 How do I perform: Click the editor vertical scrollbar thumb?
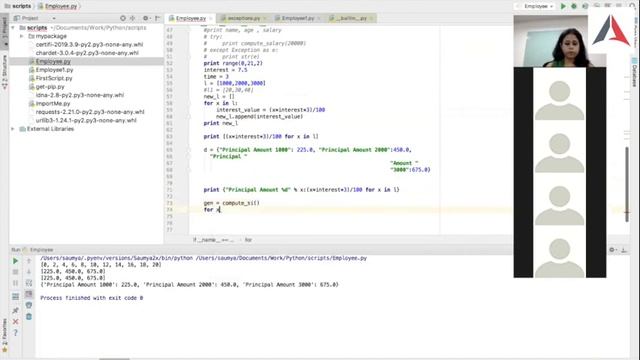tap(627, 184)
